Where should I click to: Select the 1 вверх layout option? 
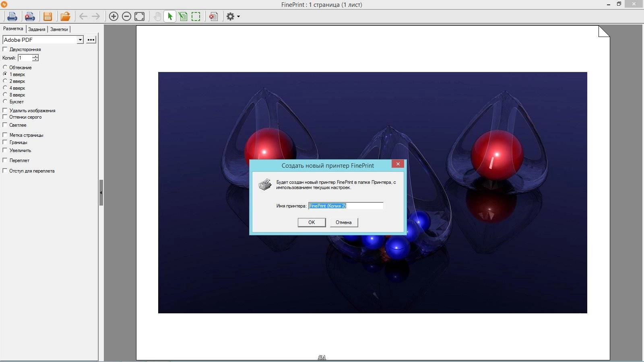pyautogui.click(x=5, y=74)
